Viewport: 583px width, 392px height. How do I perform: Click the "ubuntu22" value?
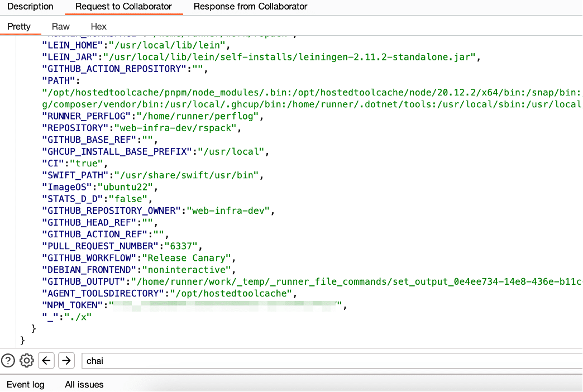coord(125,188)
